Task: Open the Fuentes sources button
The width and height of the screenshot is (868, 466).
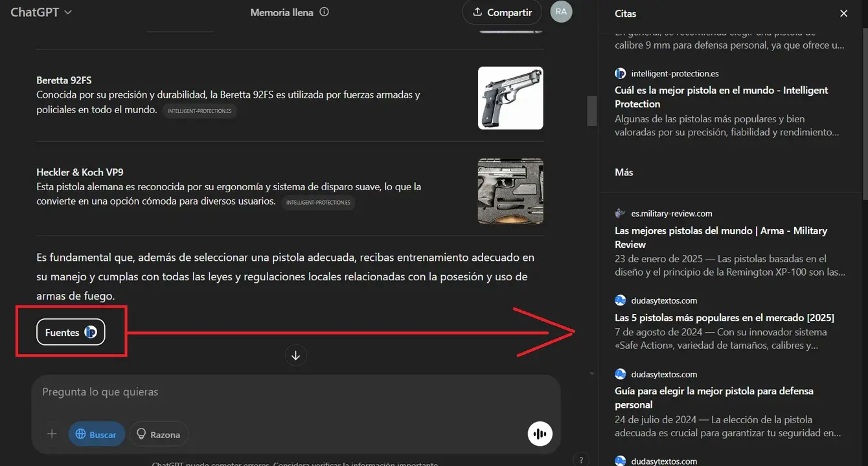Action: (x=71, y=333)
